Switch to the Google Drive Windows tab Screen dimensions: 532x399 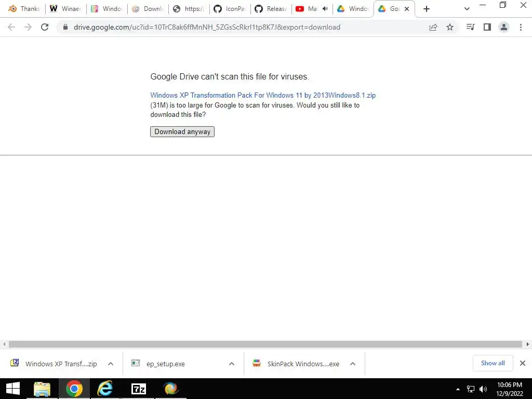353,9
